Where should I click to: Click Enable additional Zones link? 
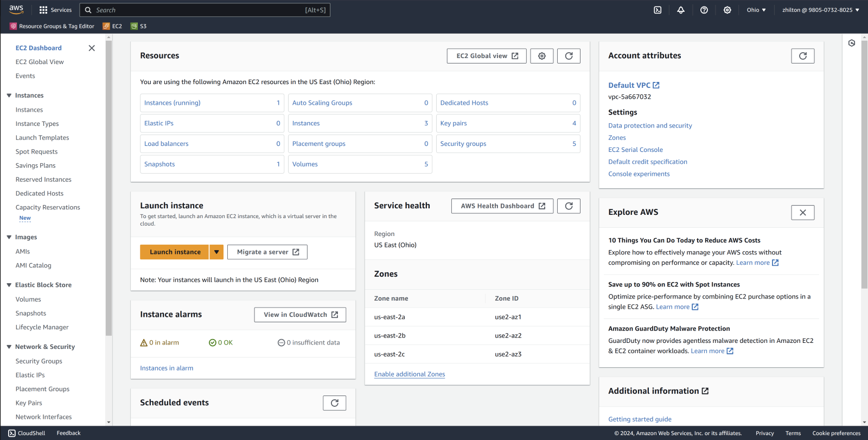(410, 374)
